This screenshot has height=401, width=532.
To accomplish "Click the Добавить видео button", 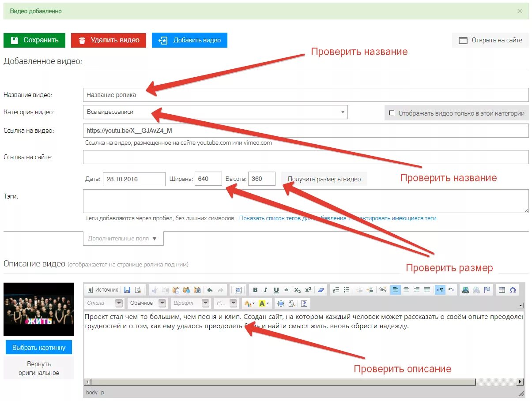I will point(190,40).
